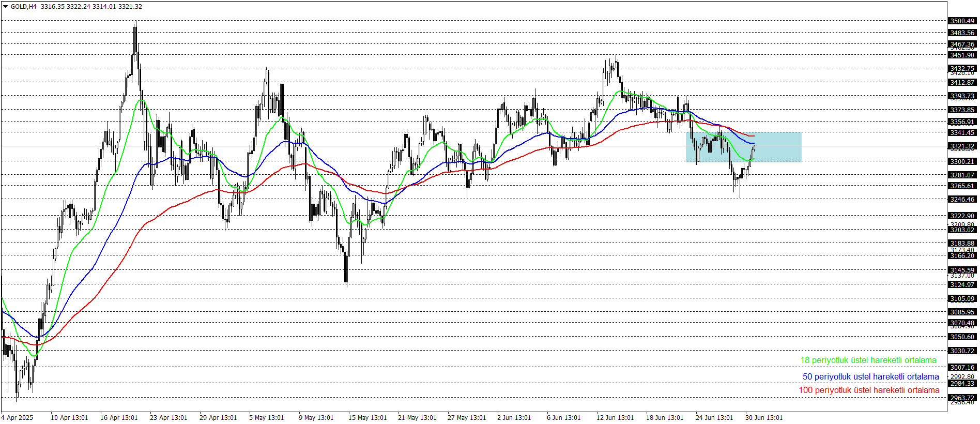Click the 3124.97 price level label
980x424 pixels.
click(x=962, y=285)
